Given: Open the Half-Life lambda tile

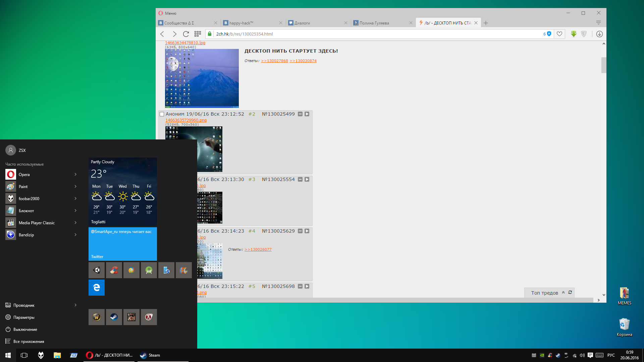Looking at the screenshot, I should (149, 317).
